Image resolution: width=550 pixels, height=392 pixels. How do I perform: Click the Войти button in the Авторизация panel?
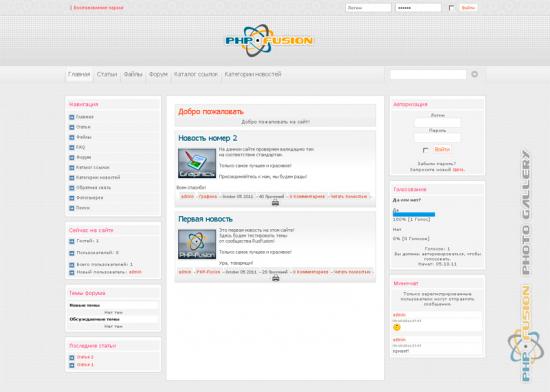pyautogui.click(x=442, y=149)
